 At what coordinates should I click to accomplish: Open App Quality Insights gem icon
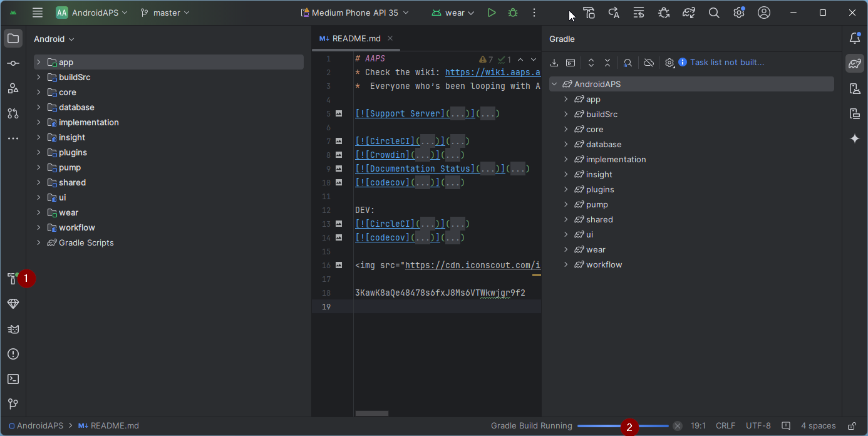tap(13, 304)
